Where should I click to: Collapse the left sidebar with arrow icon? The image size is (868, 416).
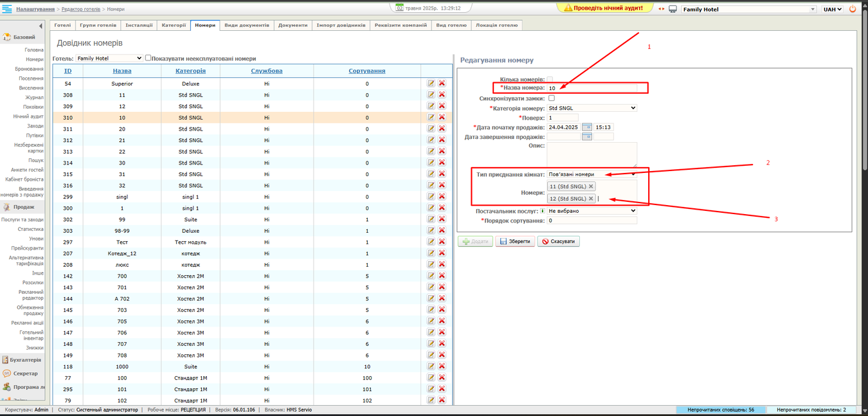pos(41,26)
